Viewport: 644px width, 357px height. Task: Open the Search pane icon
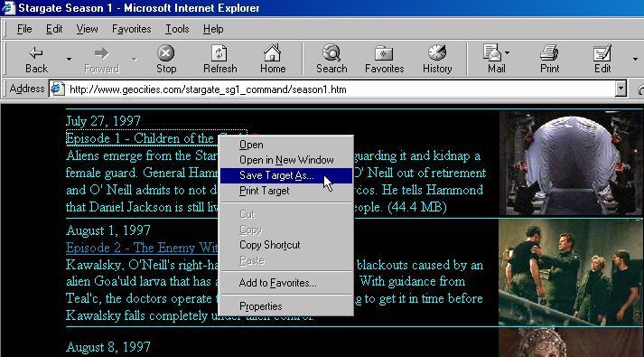pos(331,52)
